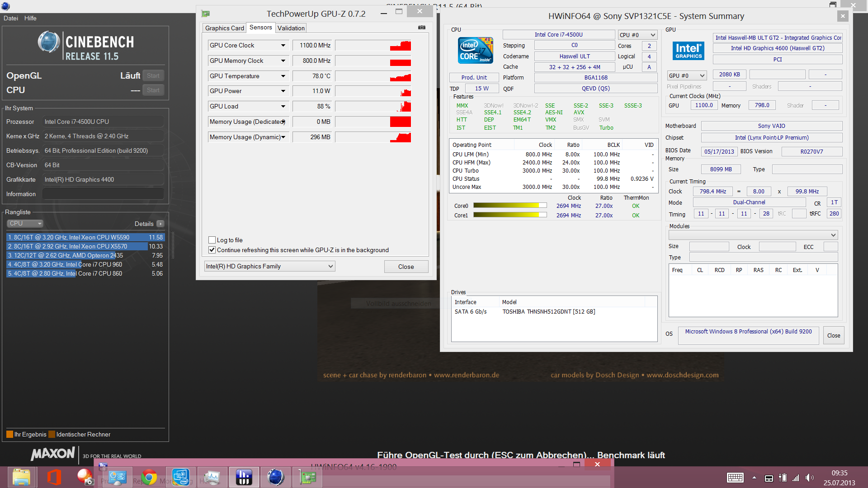Open the Intel graphics taskbar icon

click(x=180, y=477)
